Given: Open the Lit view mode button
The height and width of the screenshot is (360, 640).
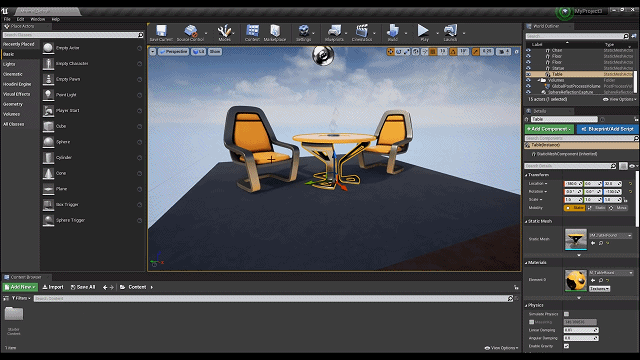Looking at the screenshot, I should [x=199, y=52].
